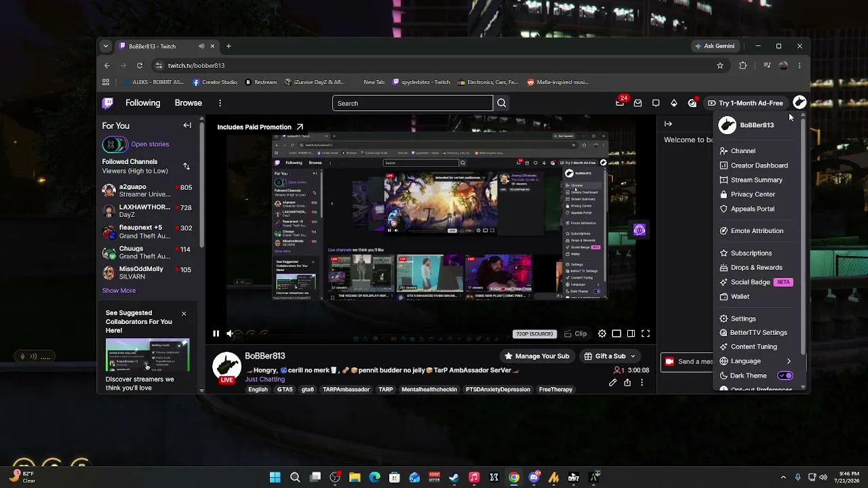The height and width of the screenshot is (488, 868).
Task: Open Chrome tab search dropdown
Action: tap(105, 46)
